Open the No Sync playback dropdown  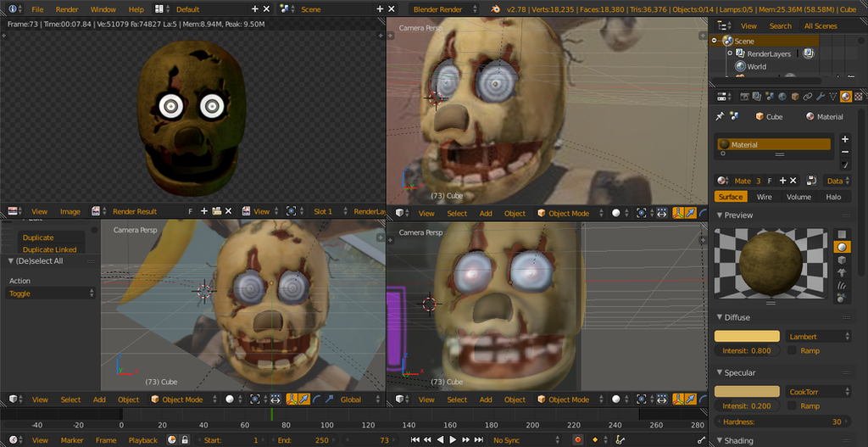click(x=526, y=440)
